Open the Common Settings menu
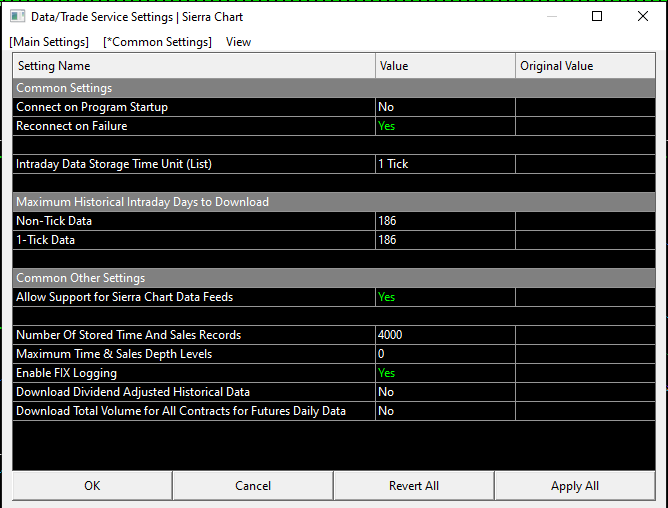This screenshot has height=508, width=668. 157,42
